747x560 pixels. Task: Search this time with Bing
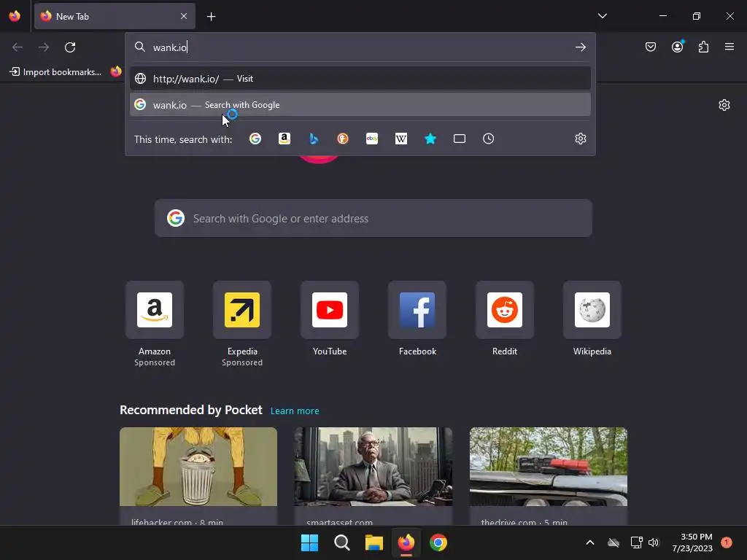314,139
